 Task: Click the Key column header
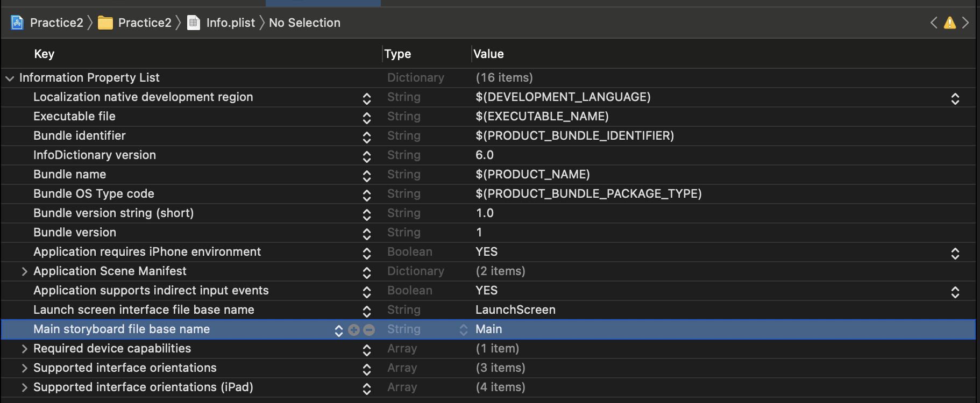click(x=44, y=54)
